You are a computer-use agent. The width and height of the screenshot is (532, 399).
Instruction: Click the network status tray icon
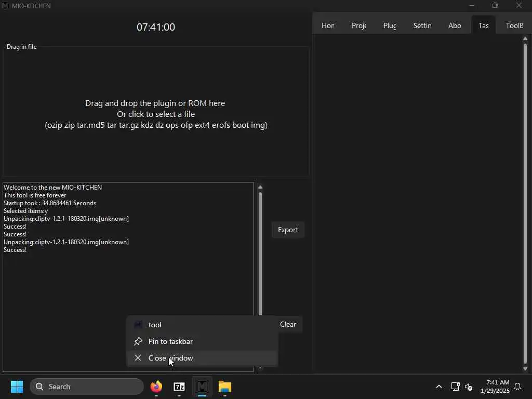click(455, 387)
